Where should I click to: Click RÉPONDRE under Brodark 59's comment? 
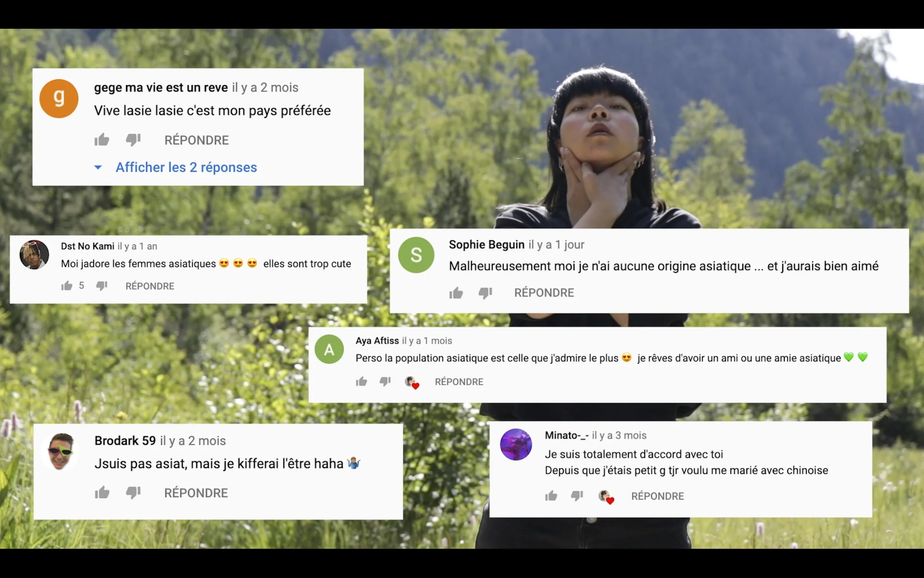[196, 493]
